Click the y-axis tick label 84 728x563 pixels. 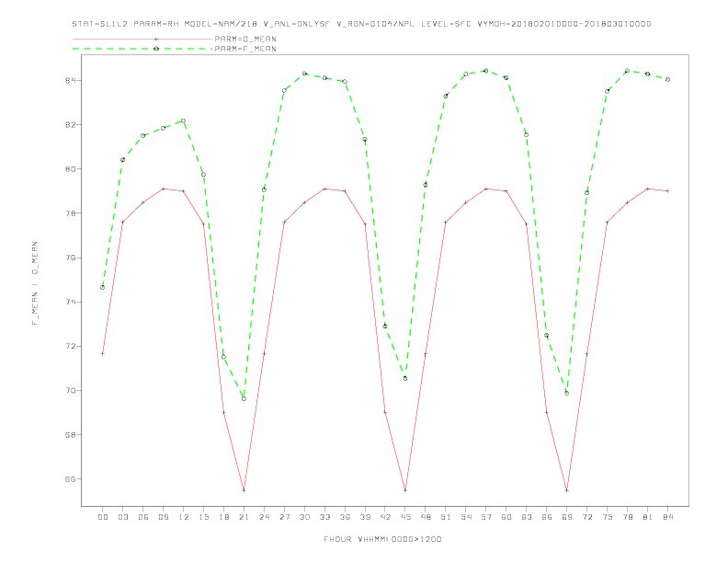tap(70, 80)
